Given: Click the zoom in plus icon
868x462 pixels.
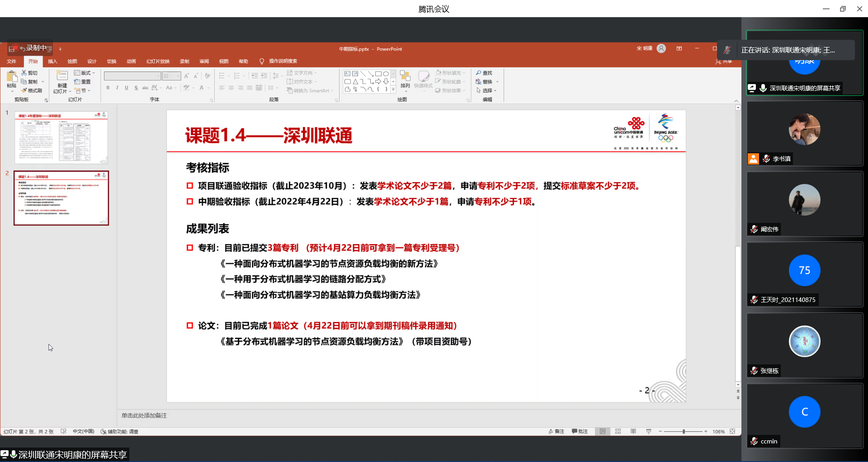Looking at the screenshot, I should (x=706, y=431).
